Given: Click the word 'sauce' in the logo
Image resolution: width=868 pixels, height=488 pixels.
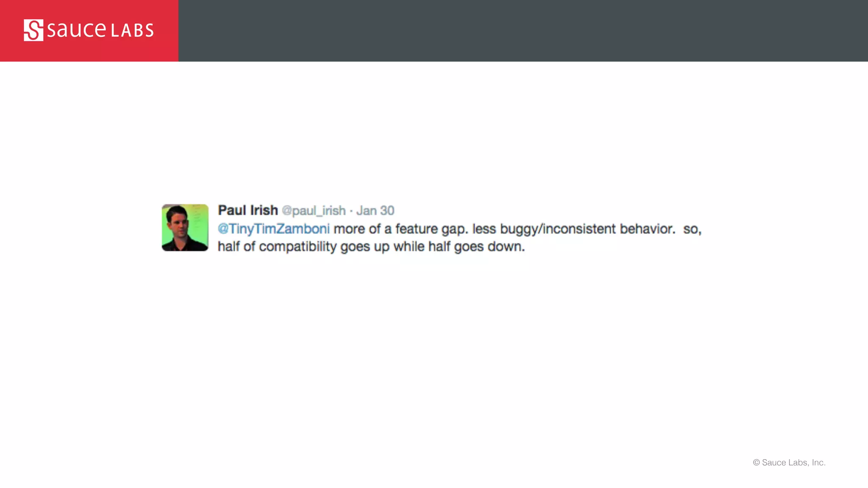Looking at the screenshot, I should (76, 30).
